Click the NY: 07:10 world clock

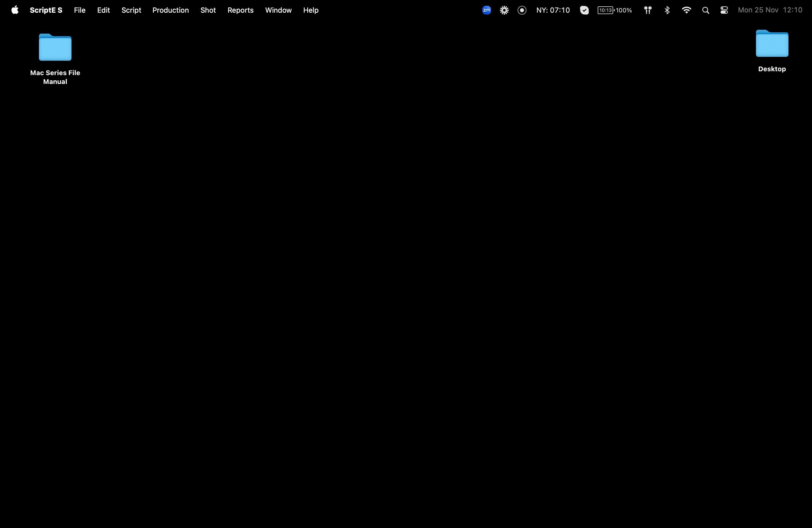click(553, 10)
